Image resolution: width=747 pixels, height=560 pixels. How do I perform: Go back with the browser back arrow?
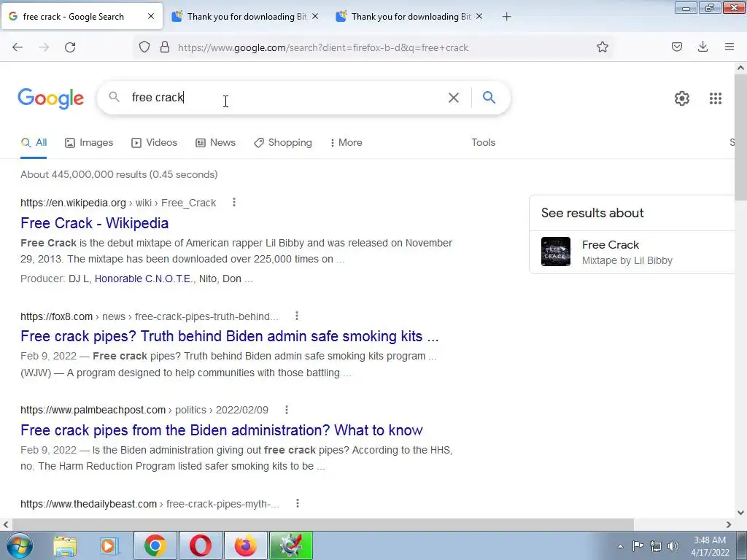[18, 47]
